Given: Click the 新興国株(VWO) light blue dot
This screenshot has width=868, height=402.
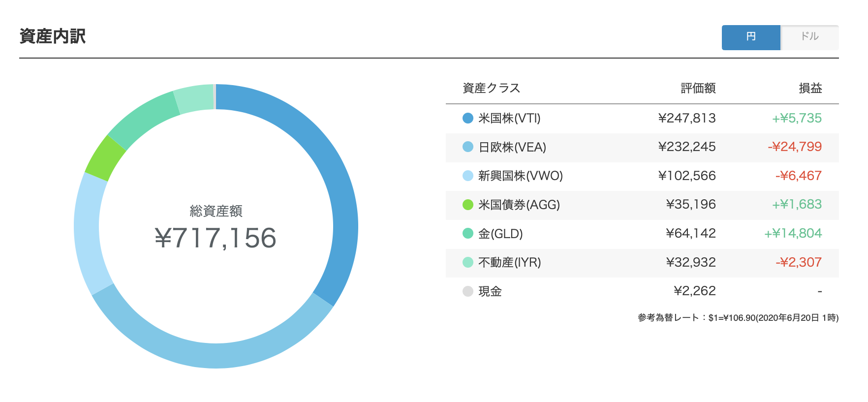Looking at the screenshot, I should tap(468, 176).
